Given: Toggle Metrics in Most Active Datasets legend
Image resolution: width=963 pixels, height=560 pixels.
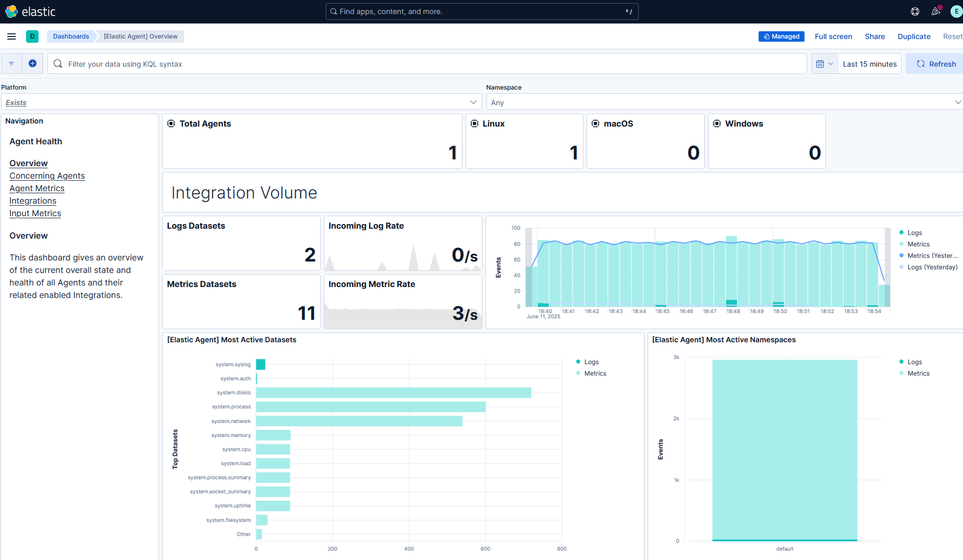Looking at the screenshot, I should pyautogui.click(x=595, y=373).
